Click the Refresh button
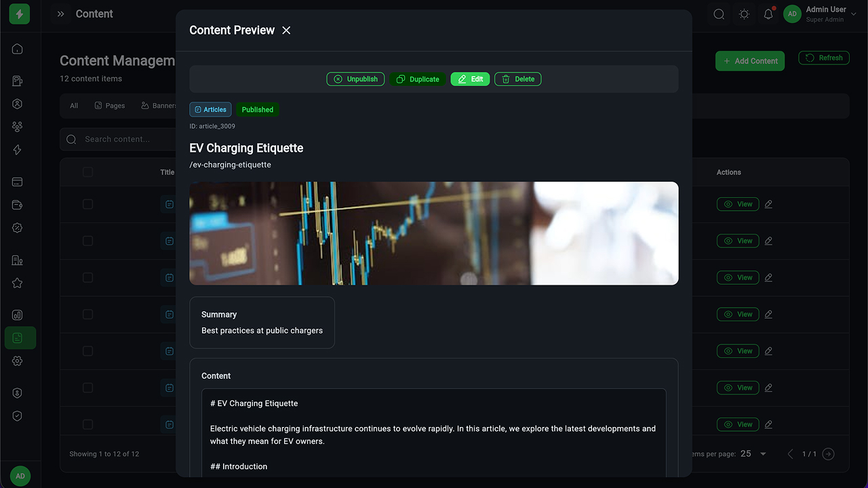The height and width of the screenshot is (488, 868). coord(824,58)
